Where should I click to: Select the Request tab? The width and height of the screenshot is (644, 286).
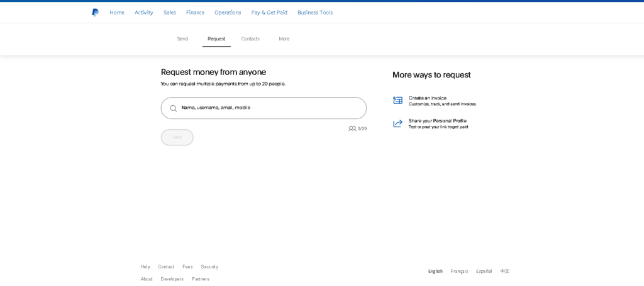click(216, 39)
